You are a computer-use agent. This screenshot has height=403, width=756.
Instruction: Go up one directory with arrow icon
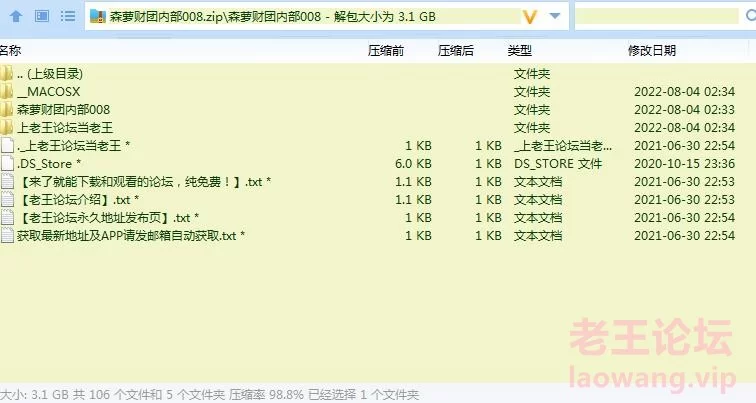[x=16, y=16]
